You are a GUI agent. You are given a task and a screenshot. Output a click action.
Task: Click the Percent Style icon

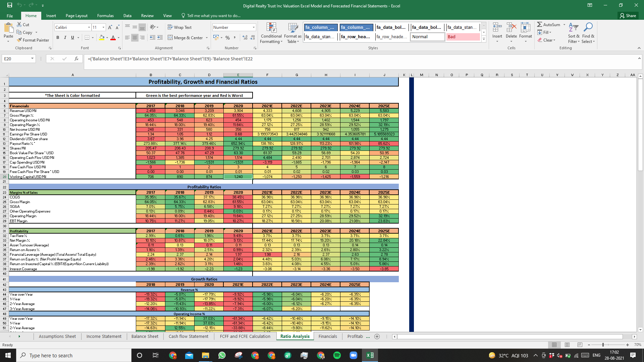point(227,38)
